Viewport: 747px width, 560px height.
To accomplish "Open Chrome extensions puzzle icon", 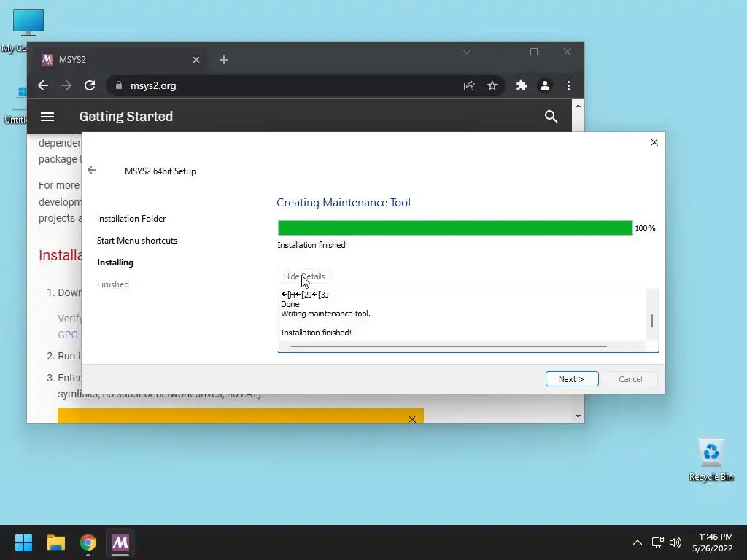I will pyautogui.click(x=522, y=86).
